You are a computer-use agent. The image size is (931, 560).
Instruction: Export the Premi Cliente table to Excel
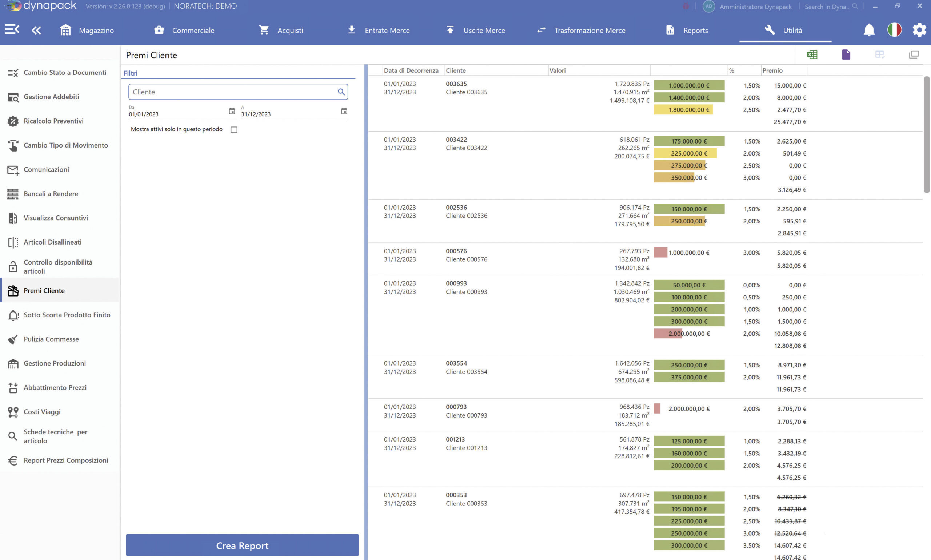click(812, 55)
